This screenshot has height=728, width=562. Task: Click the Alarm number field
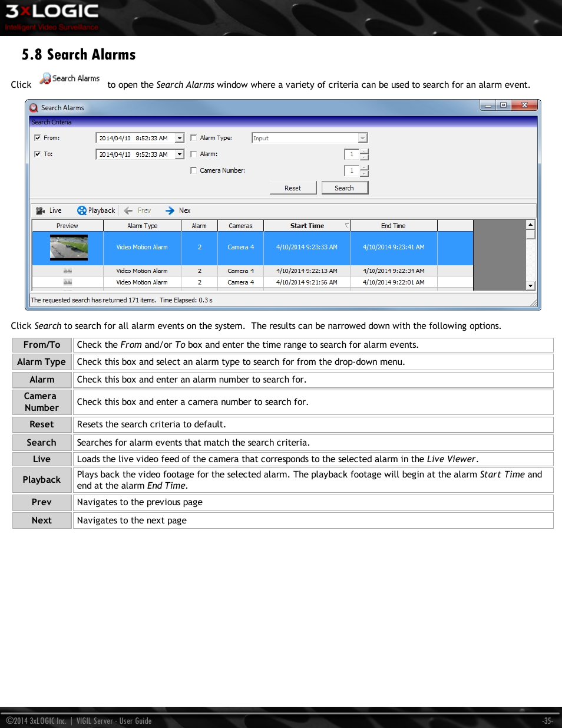click(352, 154)
